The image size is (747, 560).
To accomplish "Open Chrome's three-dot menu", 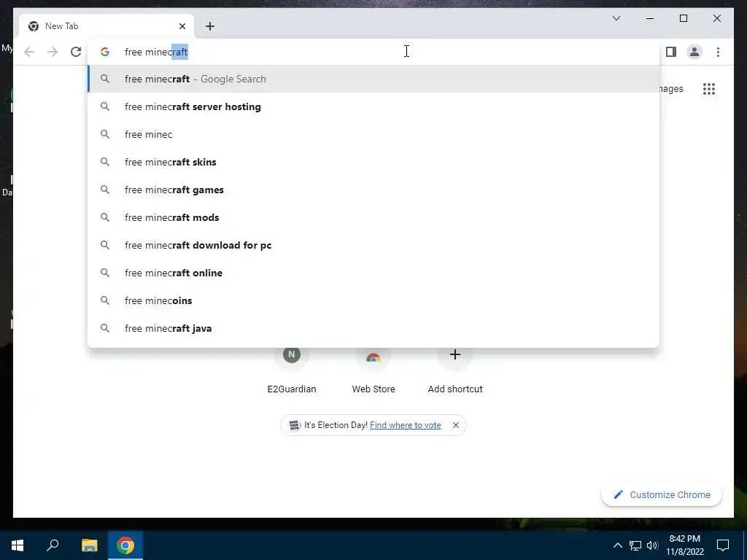I will [718, 52].
